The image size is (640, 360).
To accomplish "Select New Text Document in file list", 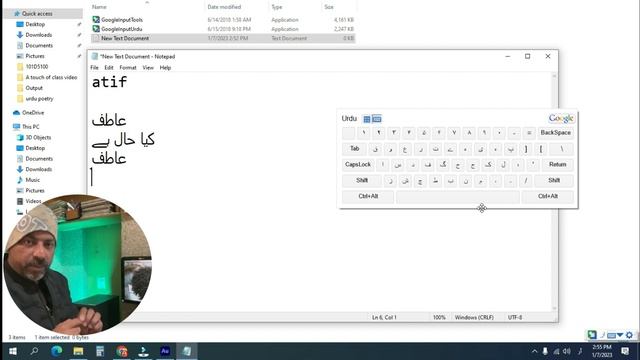I will coord(223,38).
